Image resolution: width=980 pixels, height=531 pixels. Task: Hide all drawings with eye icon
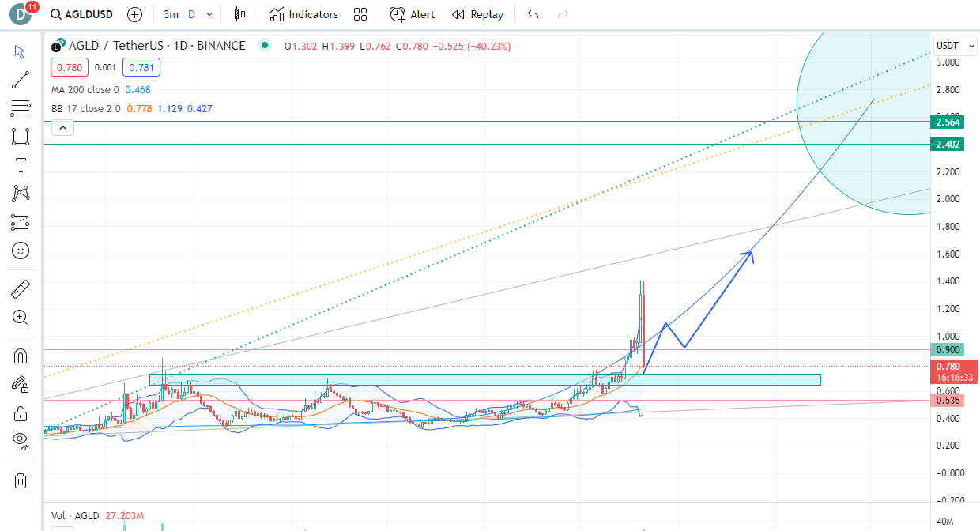pos(21,441)
